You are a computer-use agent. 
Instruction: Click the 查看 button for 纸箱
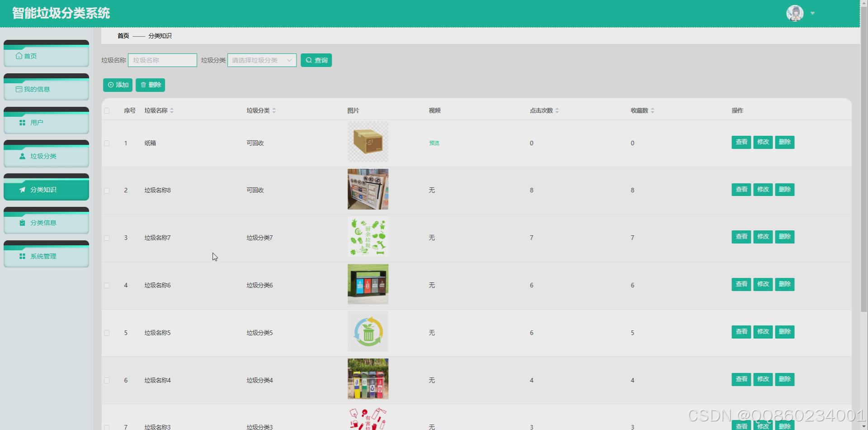(741, 142)
